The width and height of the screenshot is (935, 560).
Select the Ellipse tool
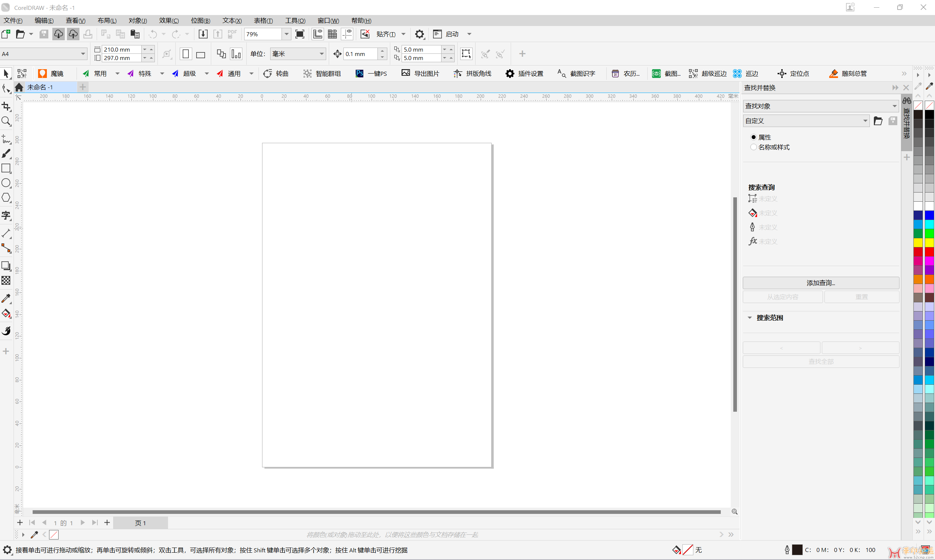(6, 183)
